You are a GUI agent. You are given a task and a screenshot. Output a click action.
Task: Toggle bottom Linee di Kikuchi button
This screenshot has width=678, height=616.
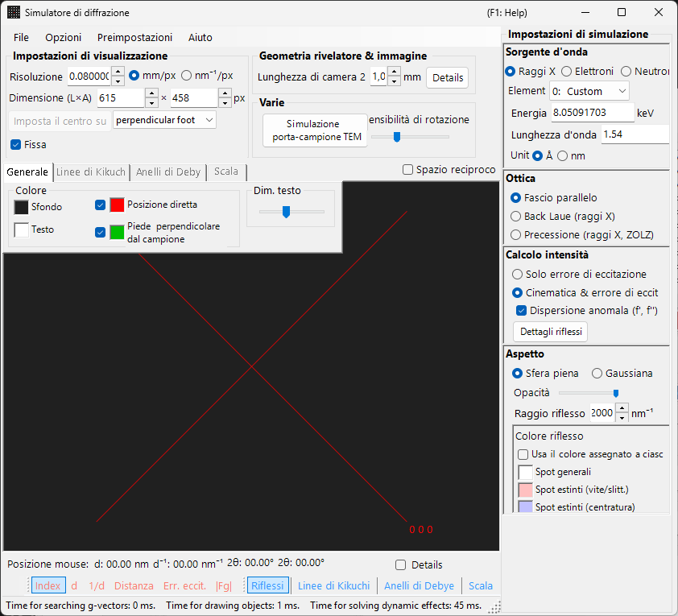(x=334, y=585)
